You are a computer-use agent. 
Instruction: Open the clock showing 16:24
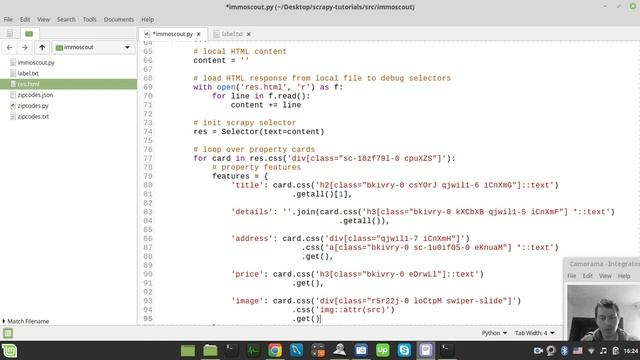631,351
